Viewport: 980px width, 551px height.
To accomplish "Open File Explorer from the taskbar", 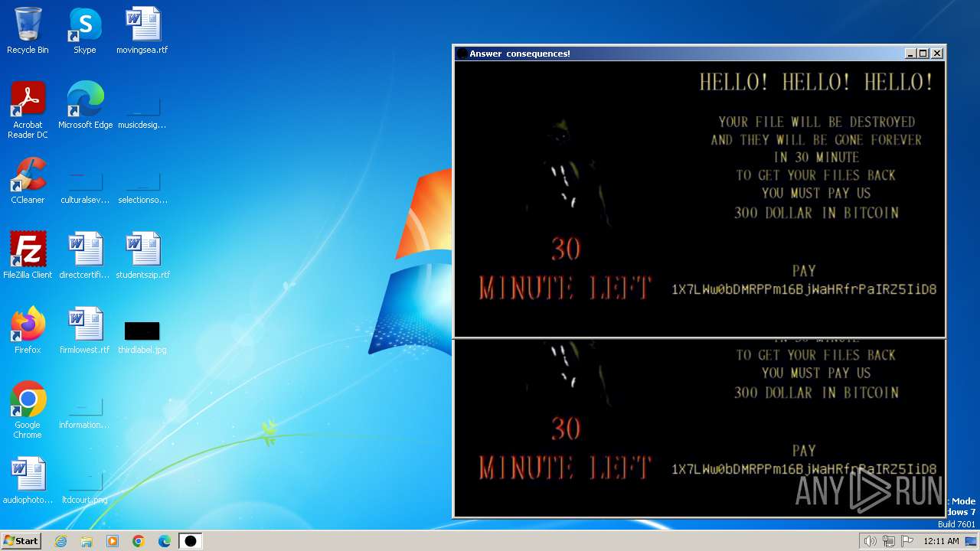I will (87, 541).
